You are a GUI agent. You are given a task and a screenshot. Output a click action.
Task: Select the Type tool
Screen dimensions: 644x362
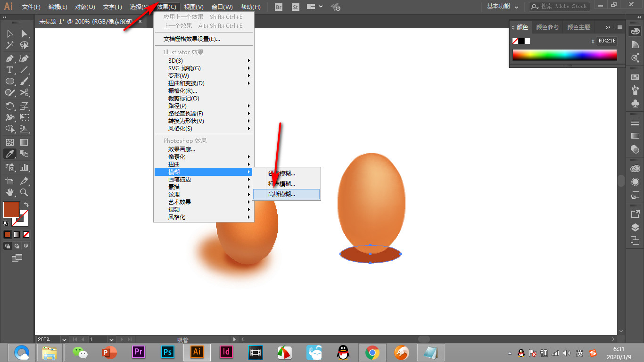pyautogui.click(x=9, y=70)
